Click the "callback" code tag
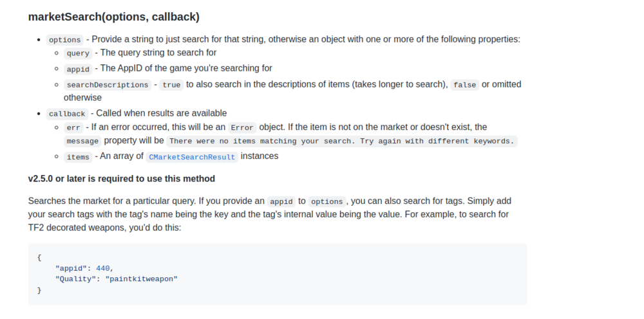The height and width of the screenshot is (319, 644). tap(67, 114)
